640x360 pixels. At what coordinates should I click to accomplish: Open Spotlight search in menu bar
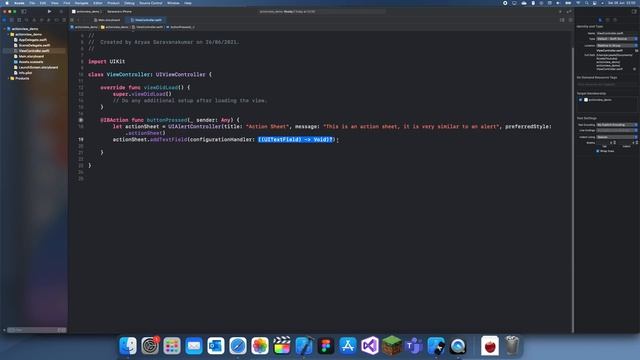tap(587, 3)
